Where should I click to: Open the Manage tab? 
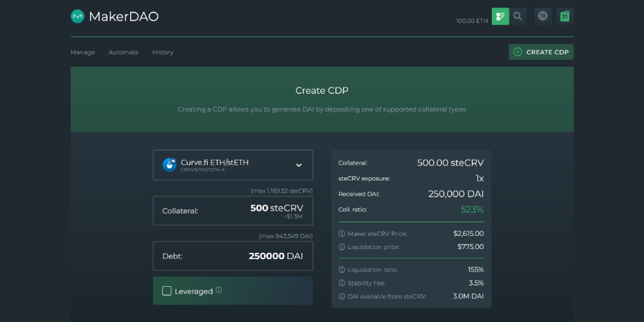tap(82, 52)
